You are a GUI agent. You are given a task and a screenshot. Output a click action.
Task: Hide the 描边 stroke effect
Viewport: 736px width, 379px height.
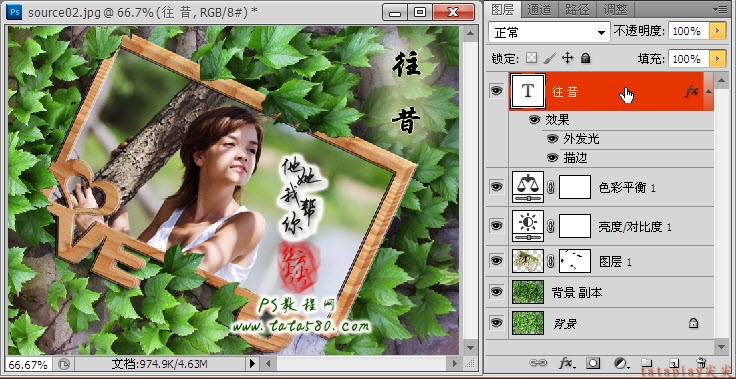552,158
